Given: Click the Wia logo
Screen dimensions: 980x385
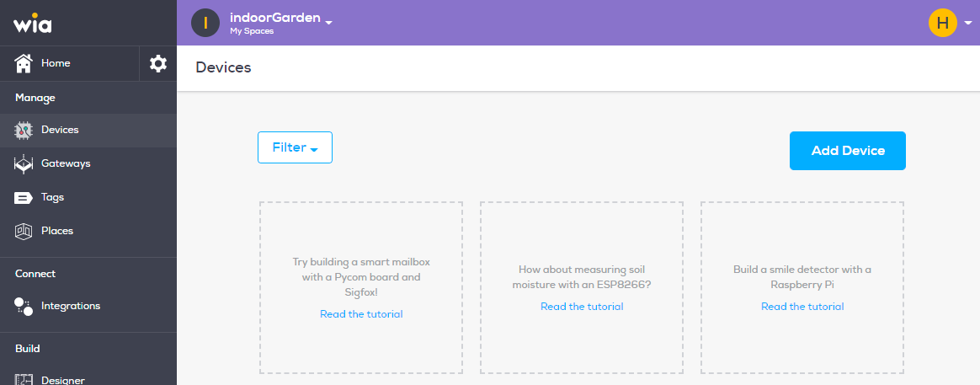Looking at the screenshot, I should pyautogui.click(x=33, y=24).
